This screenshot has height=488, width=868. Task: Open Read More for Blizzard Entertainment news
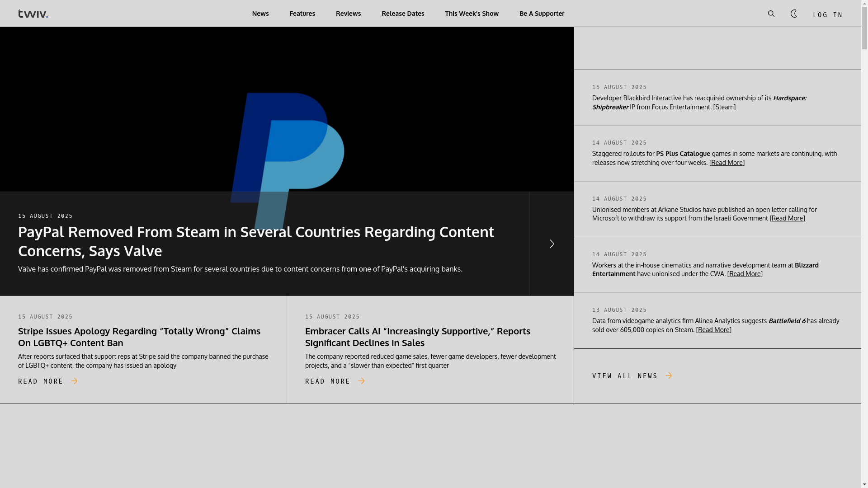[x=745, y=274]
